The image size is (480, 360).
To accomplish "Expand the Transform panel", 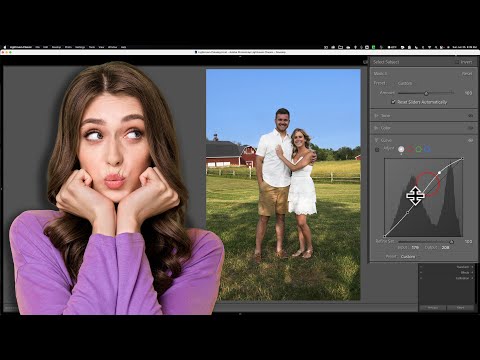I will coord(464,267).
